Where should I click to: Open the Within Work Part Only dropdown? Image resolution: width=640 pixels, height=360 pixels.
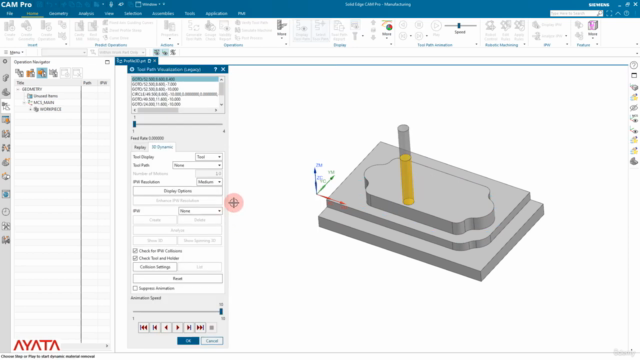(x=122, y=52)
